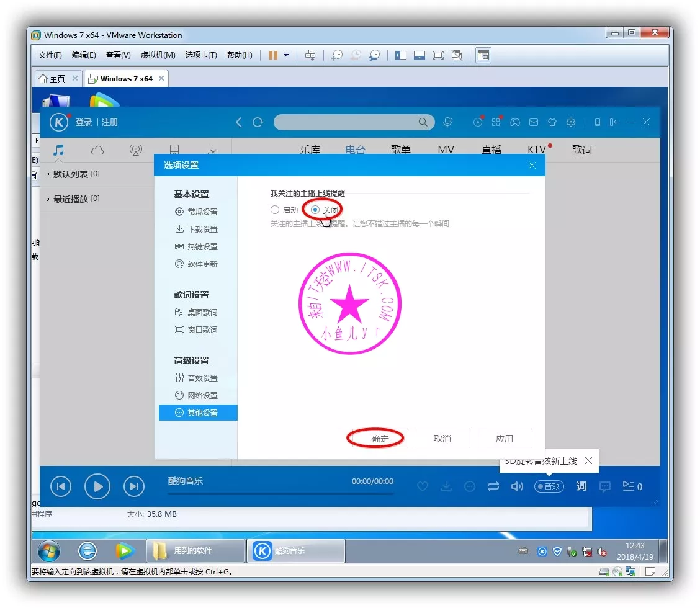Click the heart favorite icon
This screenshot has height=608, width=700.
423,486
